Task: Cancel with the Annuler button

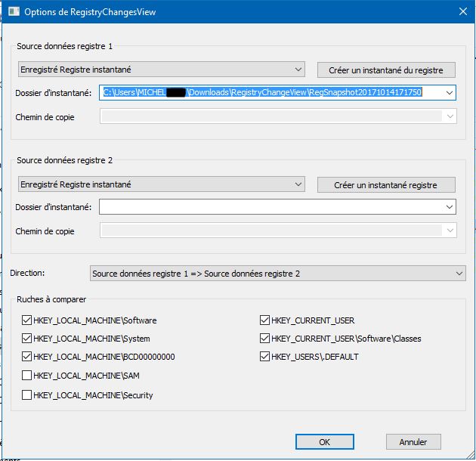Action: click(x=413, y=442)
